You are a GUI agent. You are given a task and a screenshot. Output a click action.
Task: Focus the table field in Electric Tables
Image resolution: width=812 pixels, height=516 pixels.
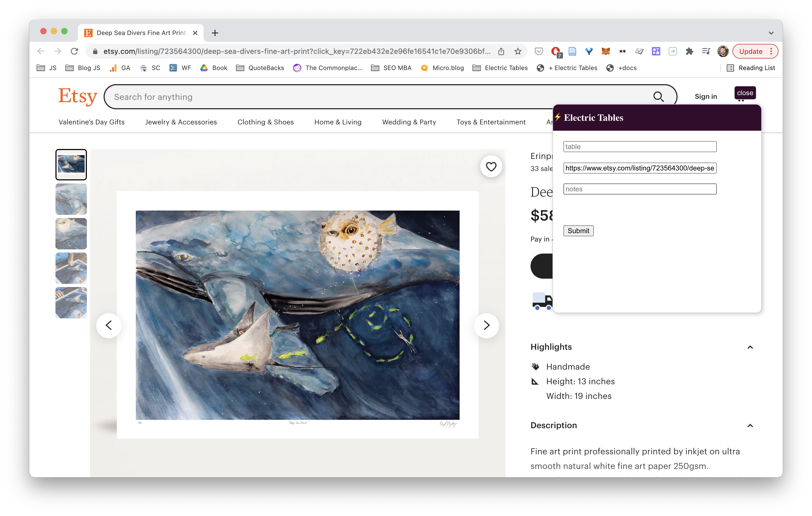pyautogui.click(x=640, y=147)
